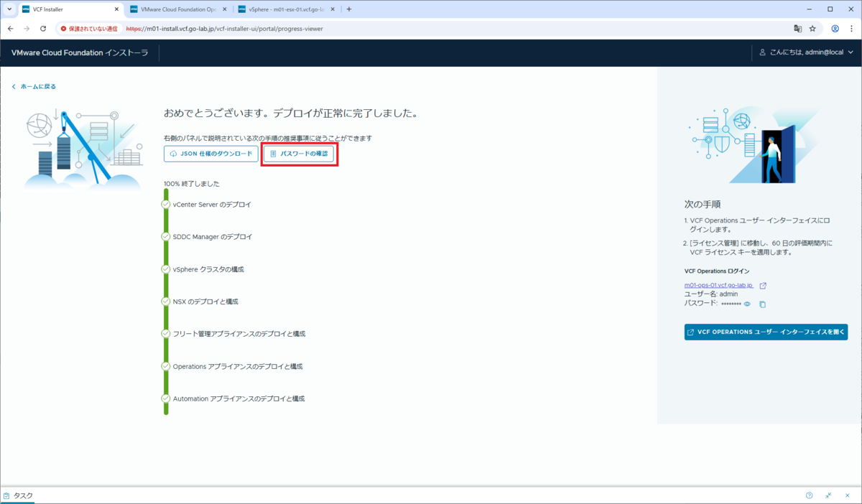The width and height of the screenshot is (862, 504).
Task: Click VCF OPERATIONS ユーザー インターフェイスを開く button
Action: click(766, 332)
